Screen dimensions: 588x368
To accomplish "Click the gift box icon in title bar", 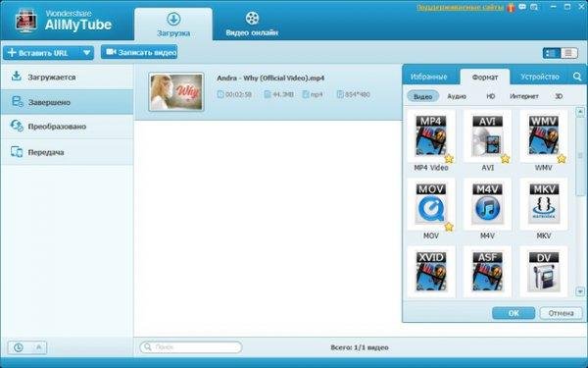I will [x=511, y=7].
